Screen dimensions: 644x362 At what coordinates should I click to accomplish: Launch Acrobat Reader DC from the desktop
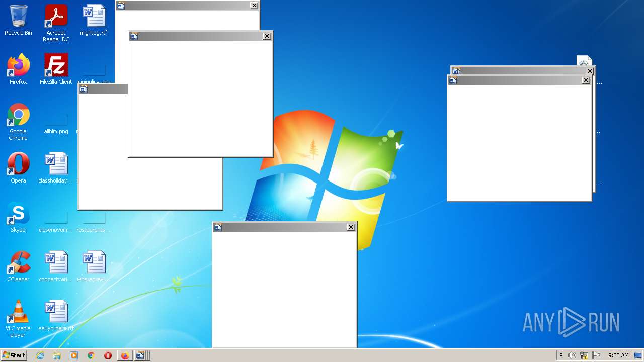[56, 23]
